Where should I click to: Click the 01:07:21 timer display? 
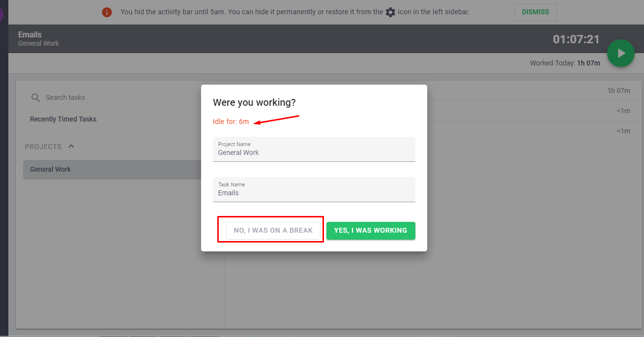(x=576, y=39)
